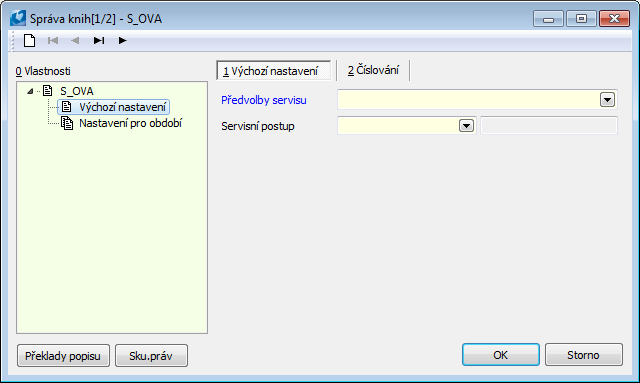The image size is (640, 383).
Task: Confirm with the OK button
Action: [501, 355]
